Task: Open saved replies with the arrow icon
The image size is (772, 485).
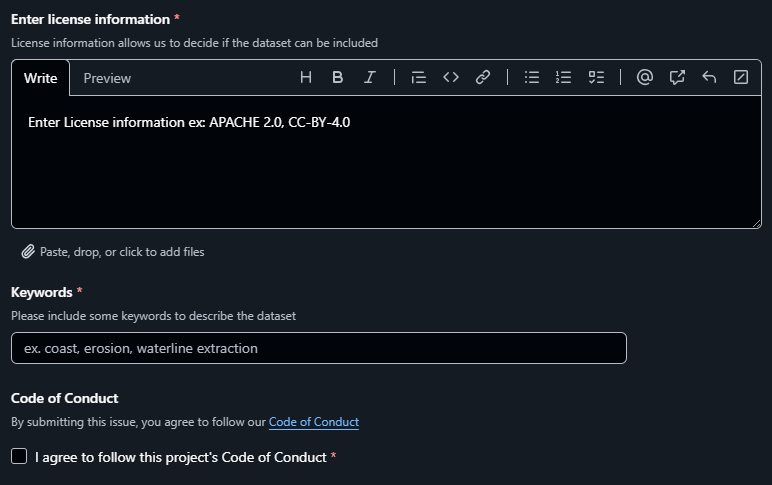Action: click(x=709, y=77)
